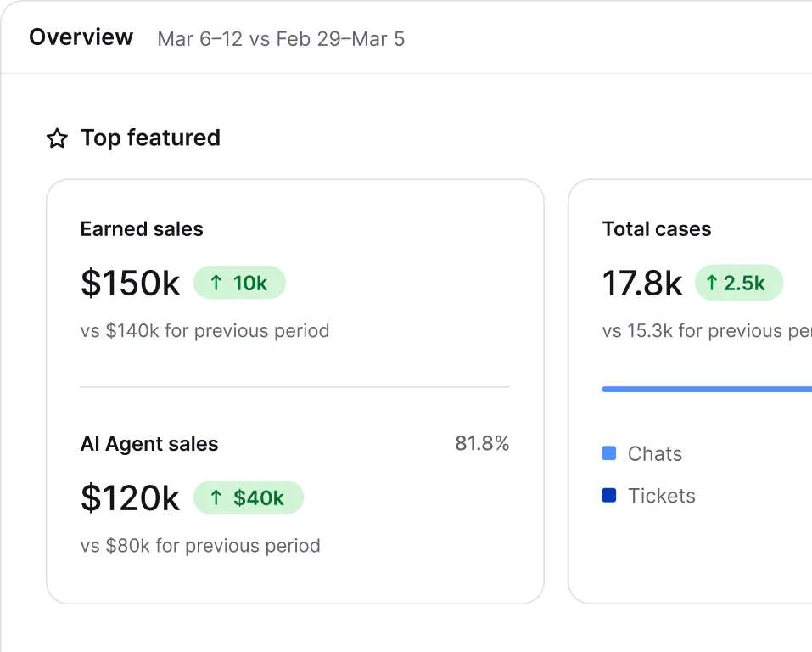This screenshot has width=812, height=652.
Task: Click the green 2.5k increase badge
Action: (739, 283)
